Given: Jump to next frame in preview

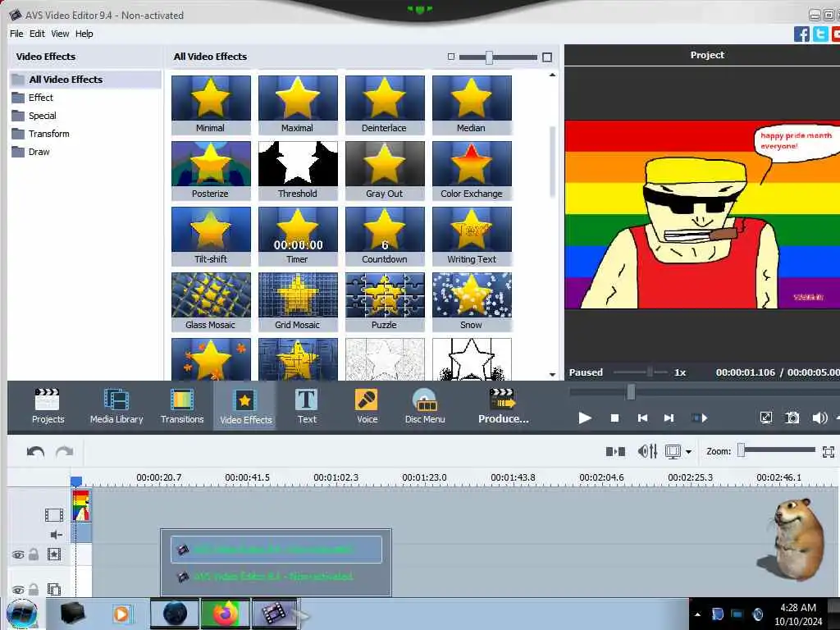Looking at the screenshot, I should click(x=669, y=418).
